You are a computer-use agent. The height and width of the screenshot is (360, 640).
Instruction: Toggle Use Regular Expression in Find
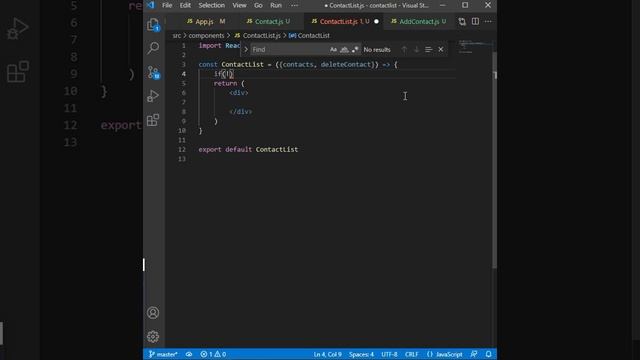[x=355, y=49]
